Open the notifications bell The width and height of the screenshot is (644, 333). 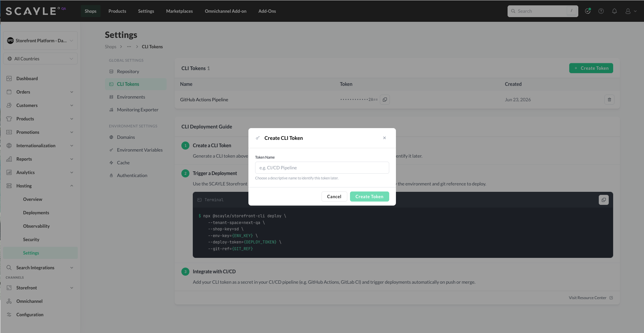point(614,11)
